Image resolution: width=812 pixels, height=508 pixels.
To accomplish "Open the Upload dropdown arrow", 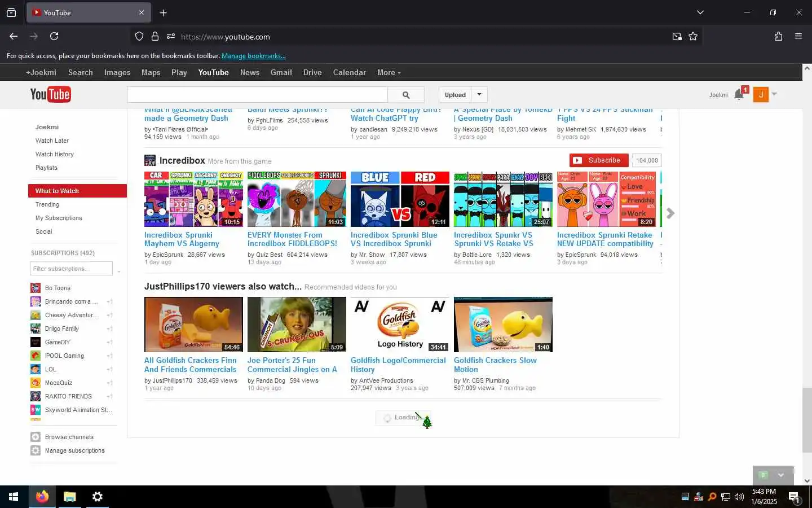I will [x=479, y=94].
